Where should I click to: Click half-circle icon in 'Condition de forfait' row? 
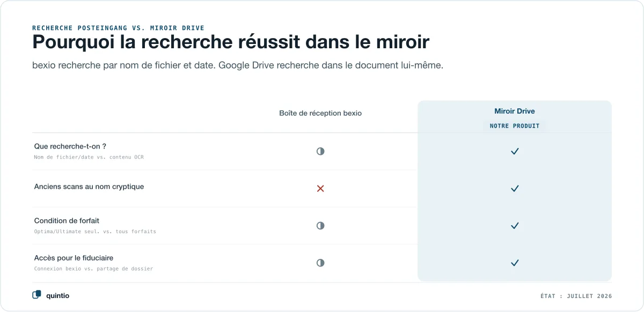click(320, 226)
